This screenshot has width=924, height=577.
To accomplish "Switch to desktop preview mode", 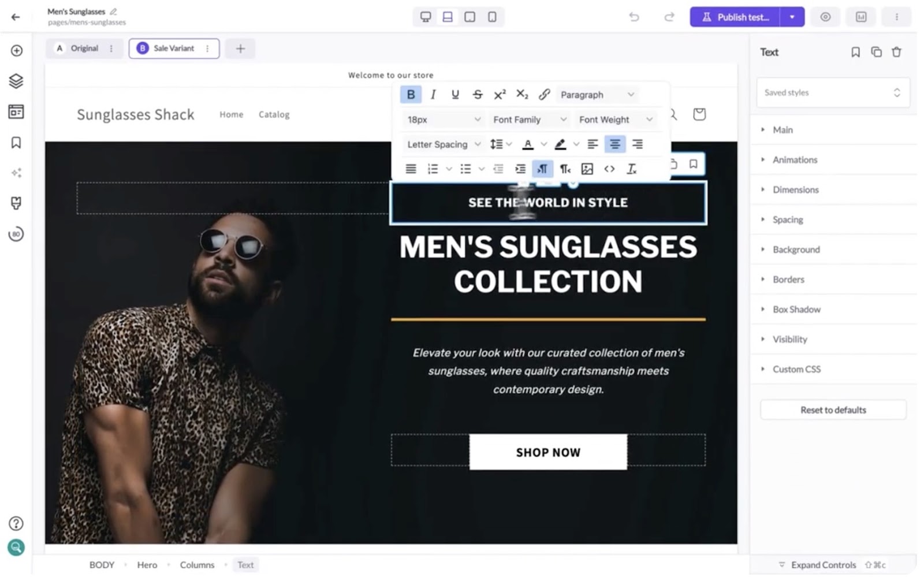I will click(x=426, y=17).
